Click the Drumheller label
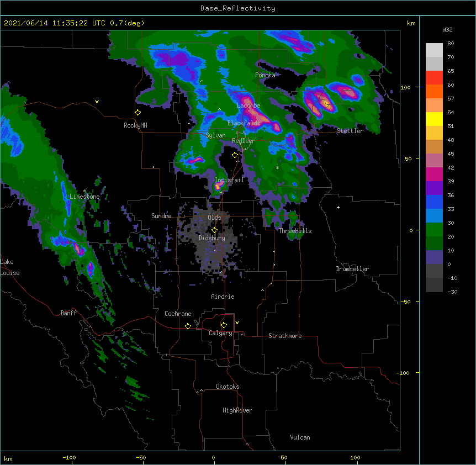 [352, 269]
